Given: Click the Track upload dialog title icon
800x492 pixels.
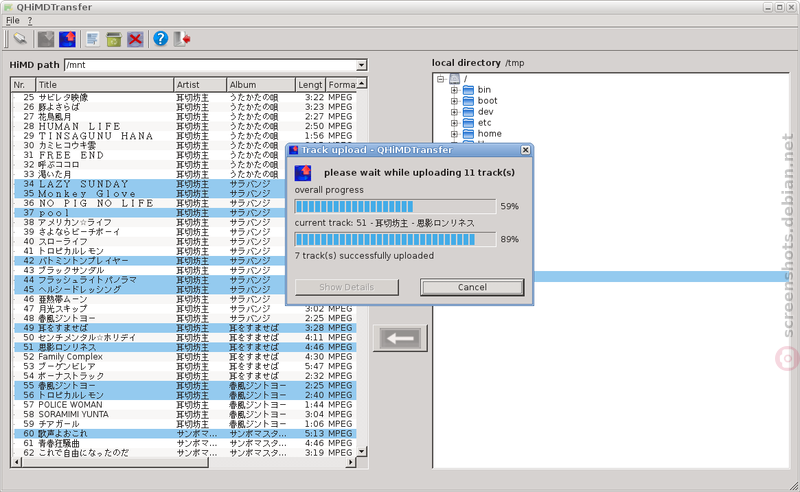Looking at the screenshot, I should pos(293,150).
